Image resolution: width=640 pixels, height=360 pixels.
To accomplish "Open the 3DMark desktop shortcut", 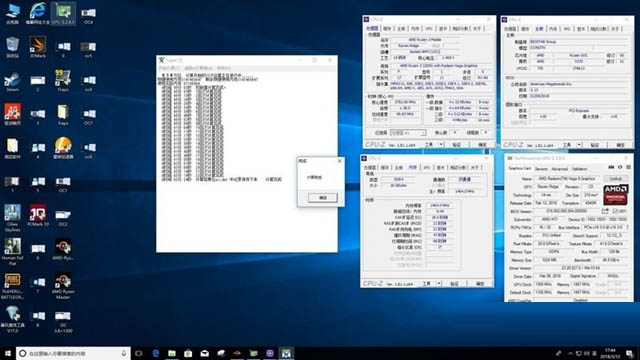I will [38, 47].
